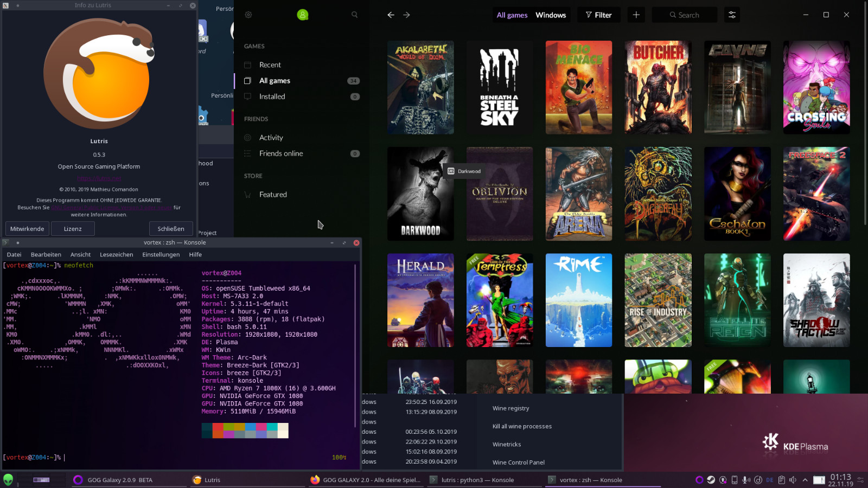Viewport: 868px width, 488px height.
Task: Click Wine registry menu entry
Action: 510,408
